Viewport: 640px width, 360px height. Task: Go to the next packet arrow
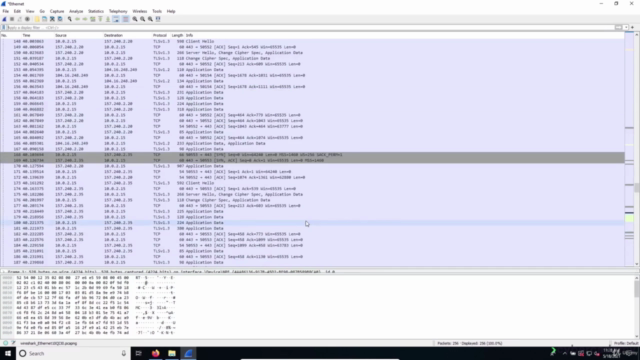point(85,19)
